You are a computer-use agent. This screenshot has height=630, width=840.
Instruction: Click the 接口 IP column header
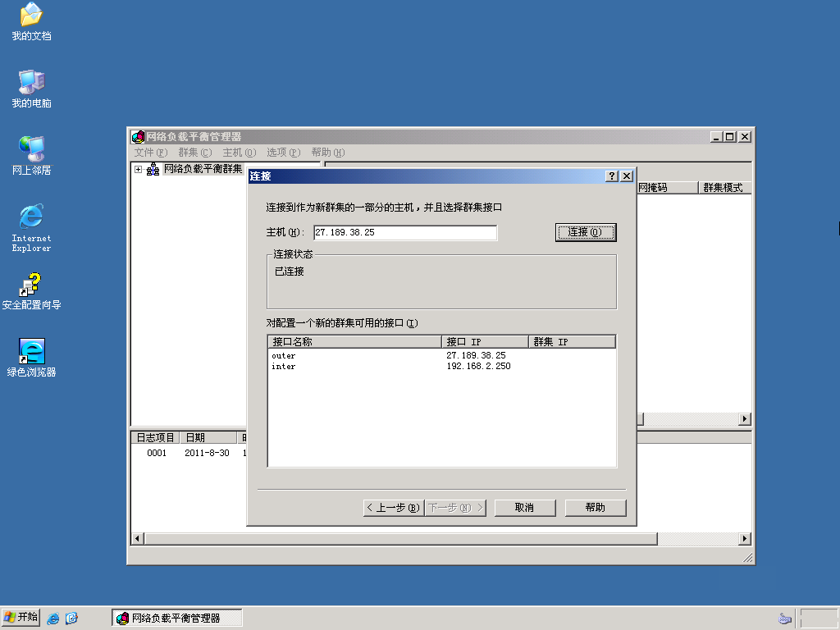pyautogui.click(x=486, y=342)
